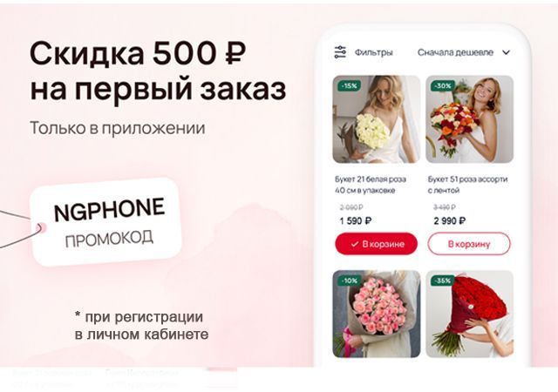The width and height of the screenshot is (558, 392).
Task: Open Букет 51 роза ассорти title
Action: coord(467,185)
